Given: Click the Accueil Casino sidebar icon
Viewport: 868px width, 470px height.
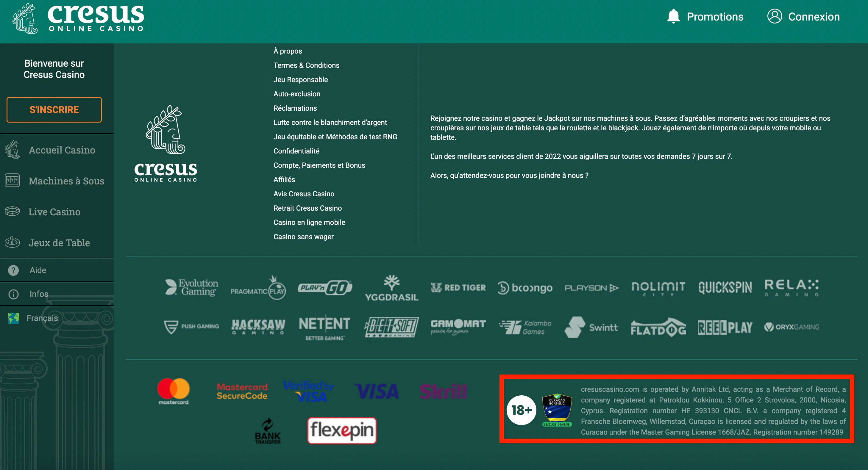Looking at the screenshot, I should 12,150.
